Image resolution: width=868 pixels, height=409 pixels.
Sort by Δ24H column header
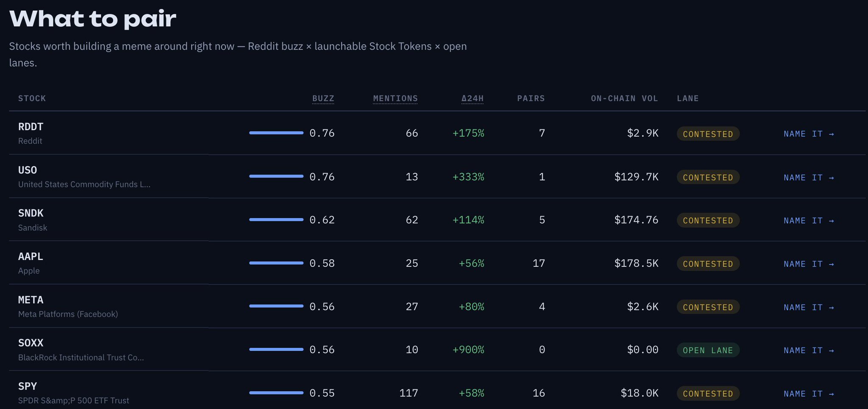point(472,98)
